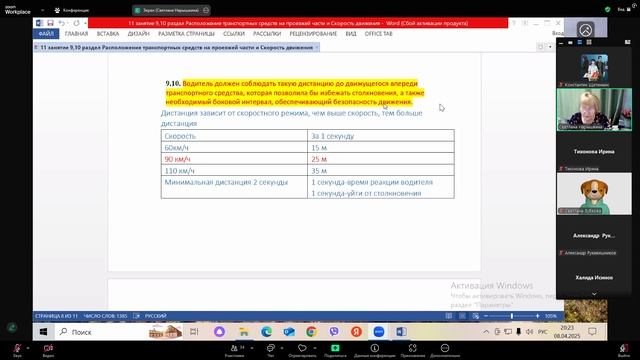Open audio options arrow next to microphone
The image size is (640, 360).
click(x=28, y=348)
